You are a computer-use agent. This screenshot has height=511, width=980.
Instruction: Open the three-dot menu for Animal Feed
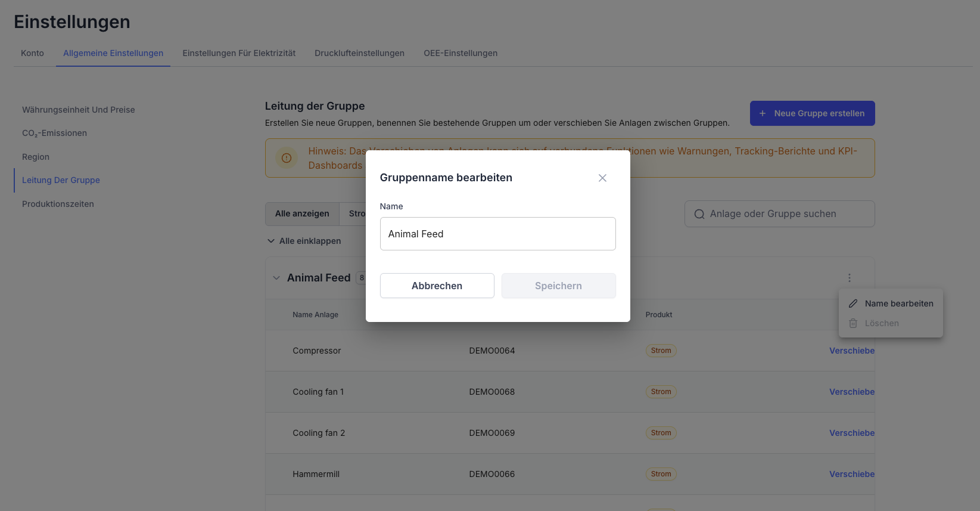tap(850, 278)
